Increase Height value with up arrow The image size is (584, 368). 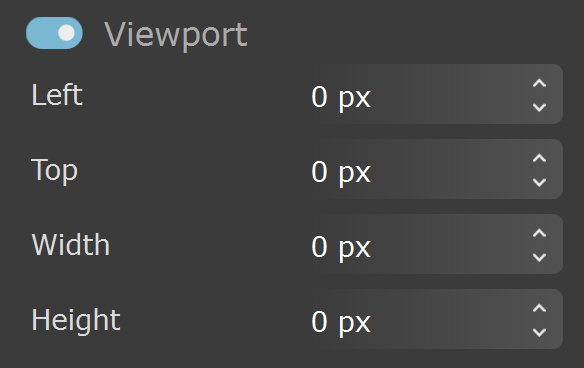(x=539, y=308)
